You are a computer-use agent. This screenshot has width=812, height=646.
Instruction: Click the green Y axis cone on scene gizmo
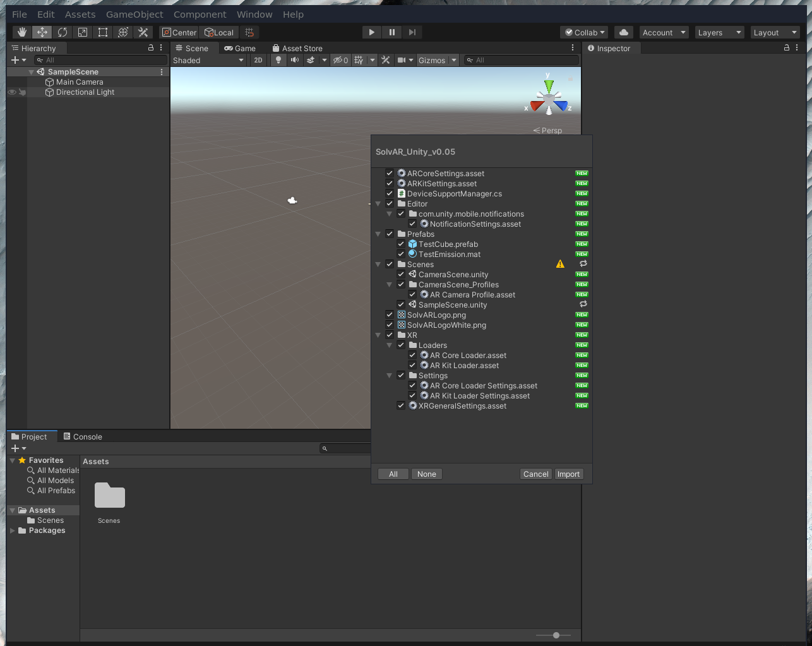[549, 85]
